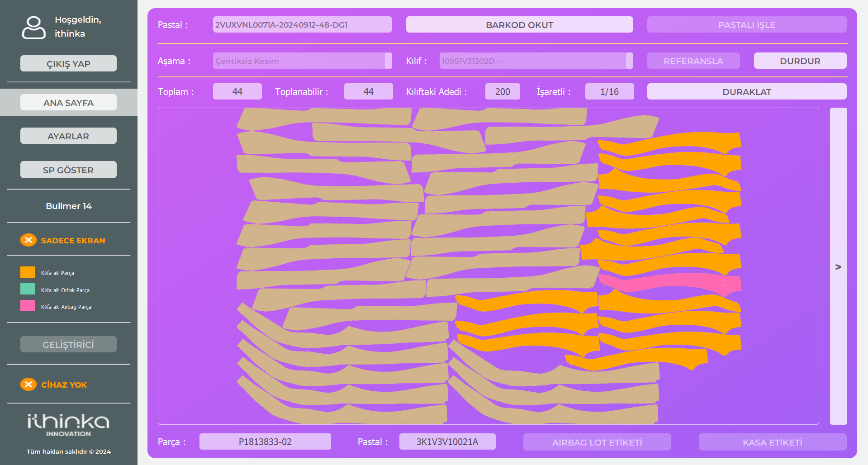The image size is (868, 465).
Task: Open the AYARLAR menu
Action: tap(68, 136)
